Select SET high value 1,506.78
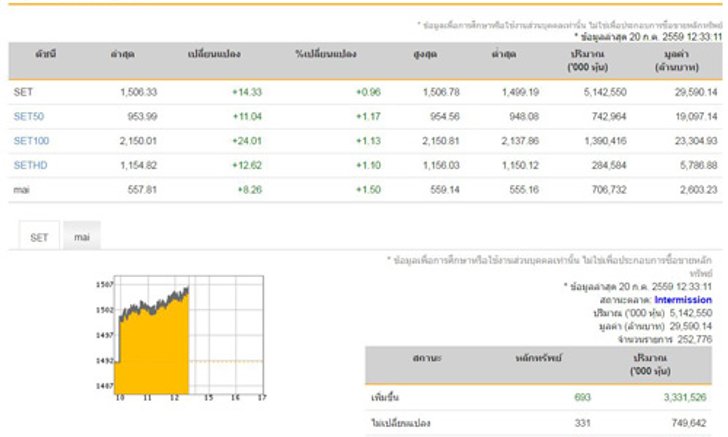This screenshot has height=437, width=728. [441, 92]
